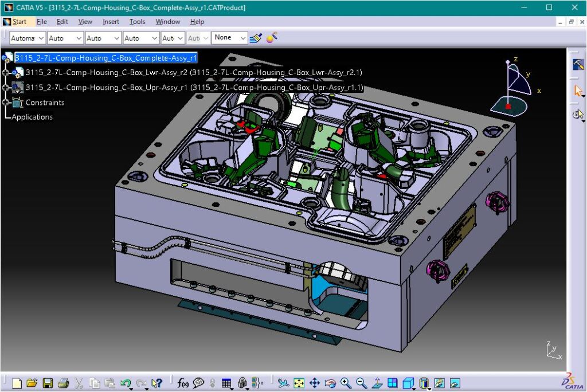Click the hammer workbench icon
This screenshot has height=392, width=587.
tap(578, 64)
